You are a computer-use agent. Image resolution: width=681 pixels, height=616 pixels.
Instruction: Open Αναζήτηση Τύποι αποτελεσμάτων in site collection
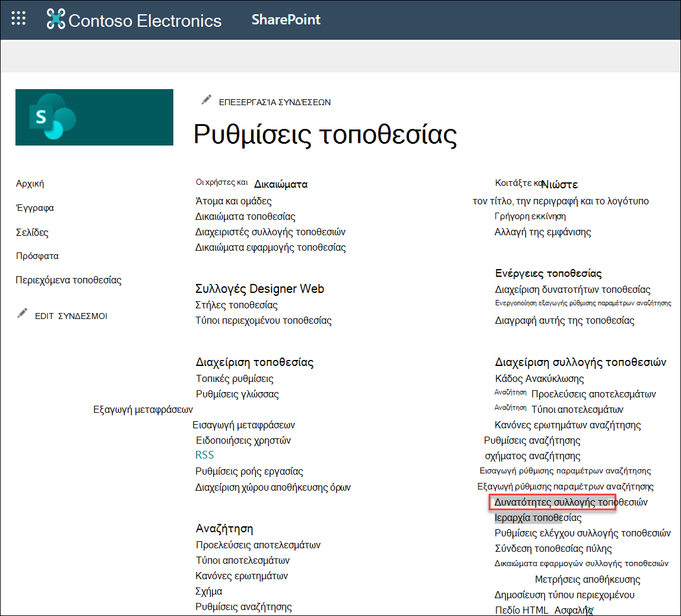tap(559, 410)
